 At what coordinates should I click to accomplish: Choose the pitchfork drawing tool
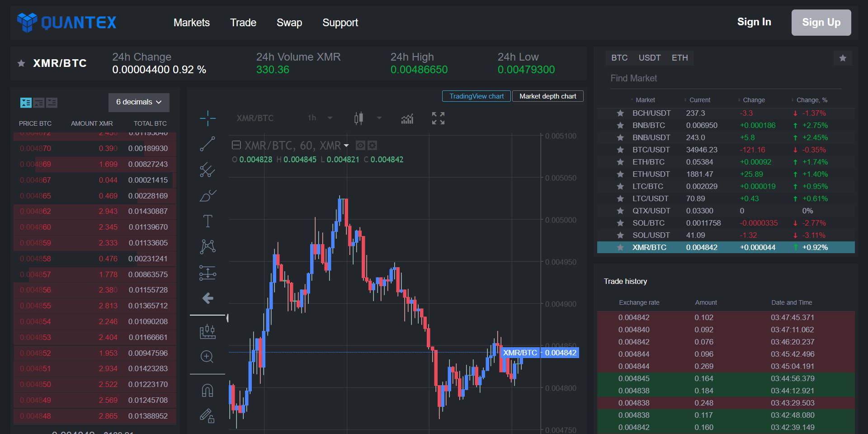coord(208,170)
